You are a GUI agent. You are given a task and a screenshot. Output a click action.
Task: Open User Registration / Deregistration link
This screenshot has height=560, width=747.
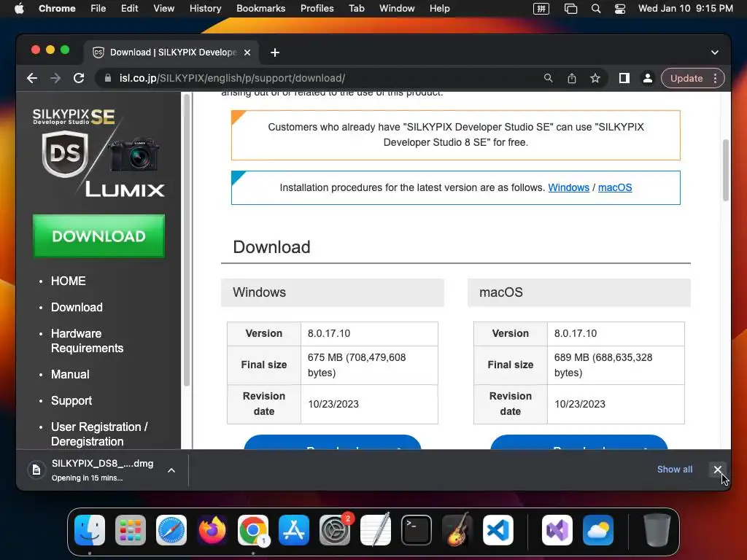(x=99, y=434)
